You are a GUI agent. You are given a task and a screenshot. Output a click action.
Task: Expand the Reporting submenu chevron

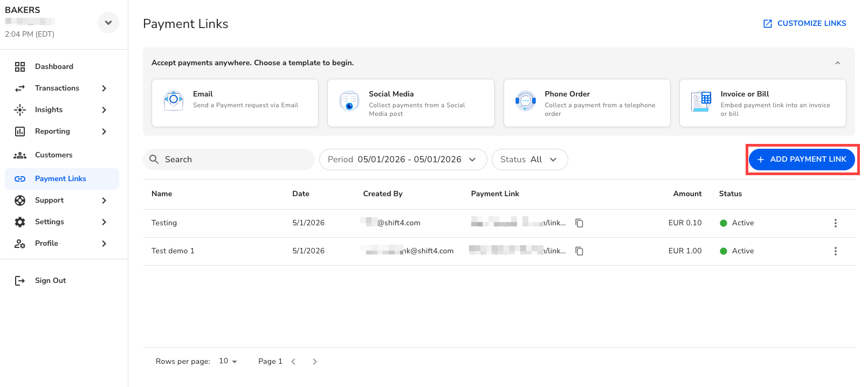point(104,132)
